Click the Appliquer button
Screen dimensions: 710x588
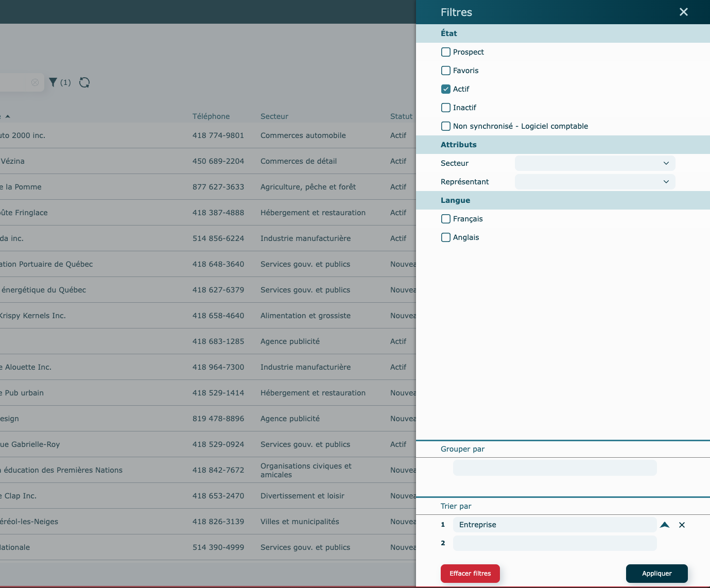[656, 574]
